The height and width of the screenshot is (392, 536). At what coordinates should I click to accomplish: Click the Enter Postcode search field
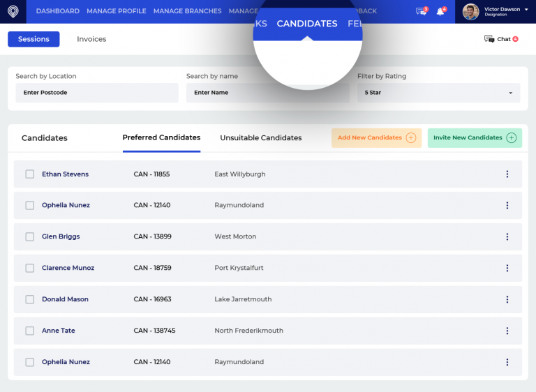pyautogui.click(x=97, y=93)
